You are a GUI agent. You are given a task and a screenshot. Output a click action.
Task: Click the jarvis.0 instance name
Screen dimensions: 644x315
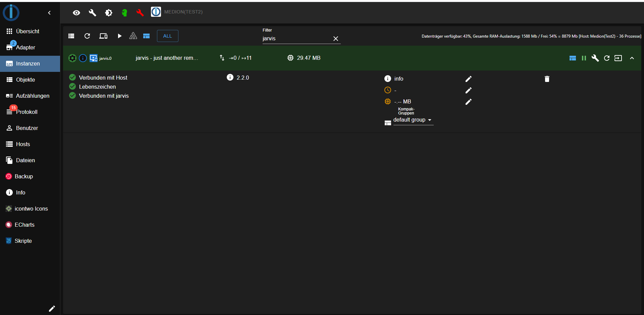point(105,58)
